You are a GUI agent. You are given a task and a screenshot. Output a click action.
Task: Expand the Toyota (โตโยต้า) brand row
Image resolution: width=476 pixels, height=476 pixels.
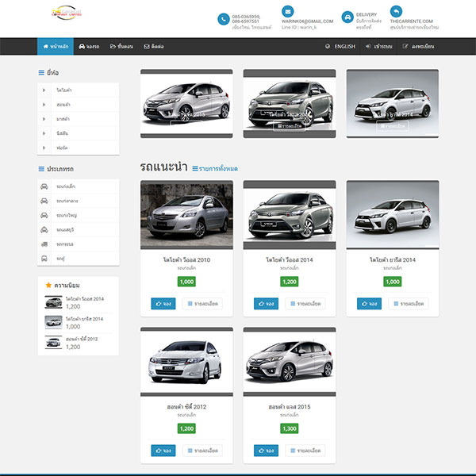coord(78,90)
